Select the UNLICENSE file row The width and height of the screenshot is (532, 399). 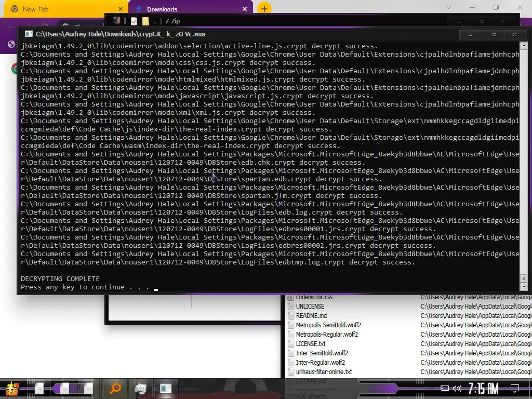tap(310, 307)
